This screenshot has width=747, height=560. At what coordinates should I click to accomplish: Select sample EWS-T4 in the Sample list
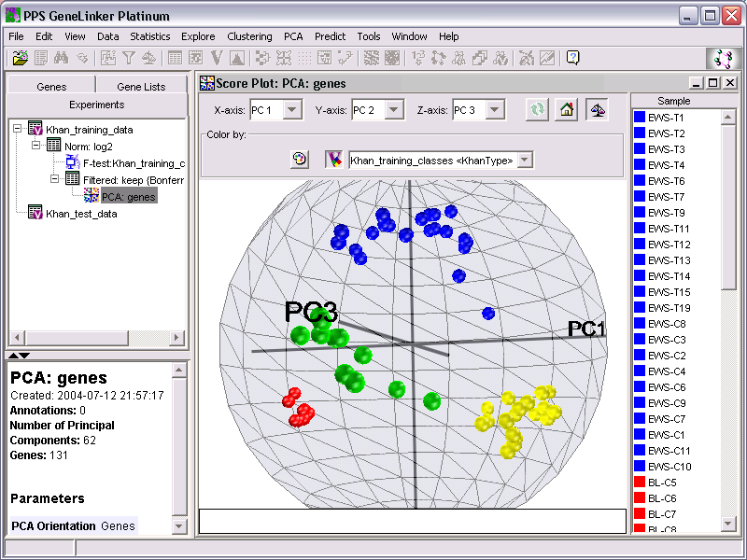(x=666, y=165)
